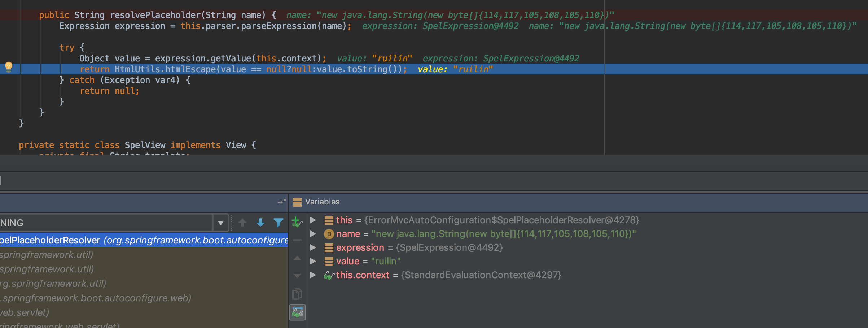This screenshot has width=868, height=328.
Task: Select the 'springframework.boot.autoconfigure.web)' frame
Action: [x=144, y=298]
